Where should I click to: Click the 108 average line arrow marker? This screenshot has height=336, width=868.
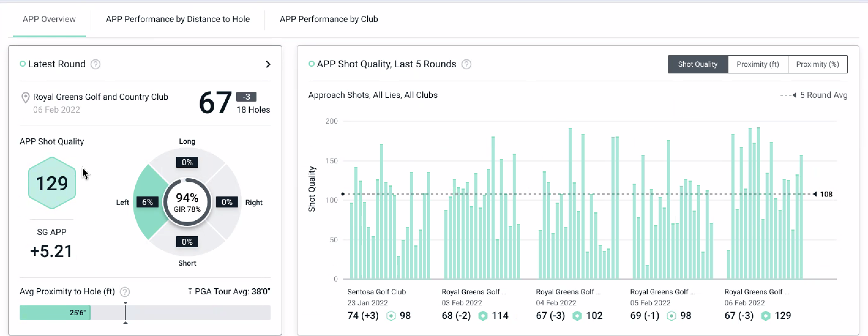815,194
